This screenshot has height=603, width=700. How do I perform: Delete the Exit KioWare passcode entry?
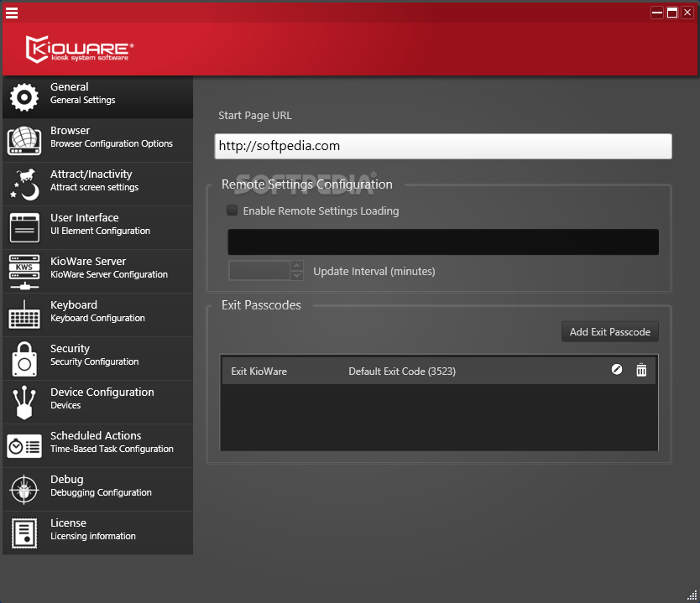(641, 370)
